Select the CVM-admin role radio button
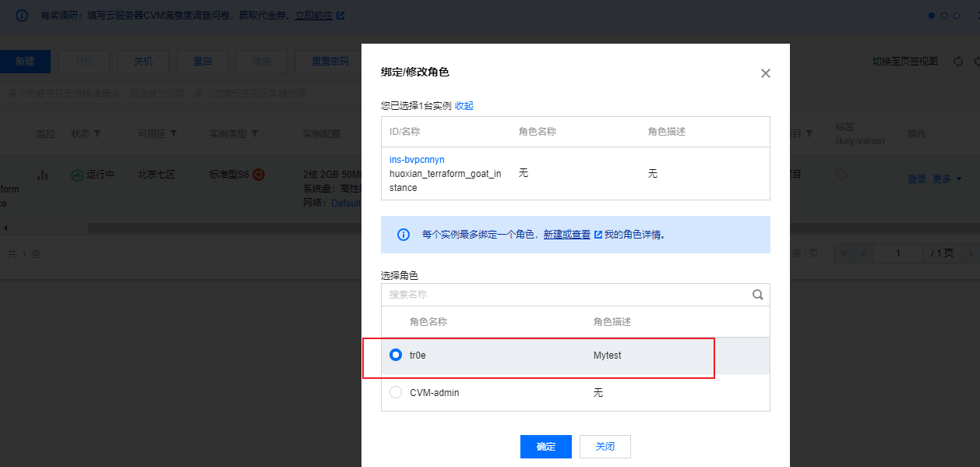The image size is (980, 467). [396, 392]
